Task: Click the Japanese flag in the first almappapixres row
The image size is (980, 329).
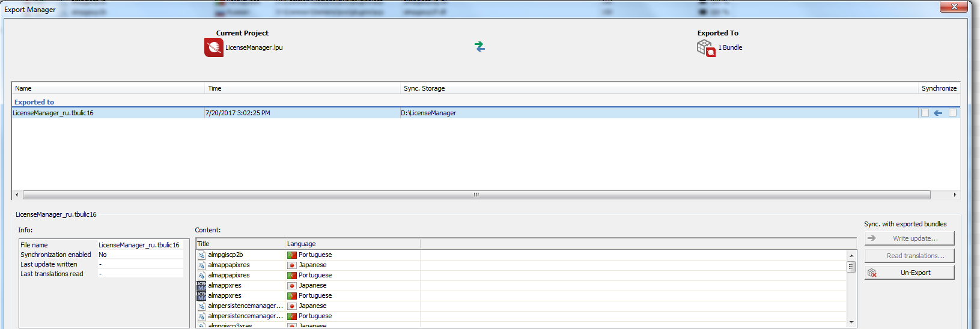Action: [292, 265]
